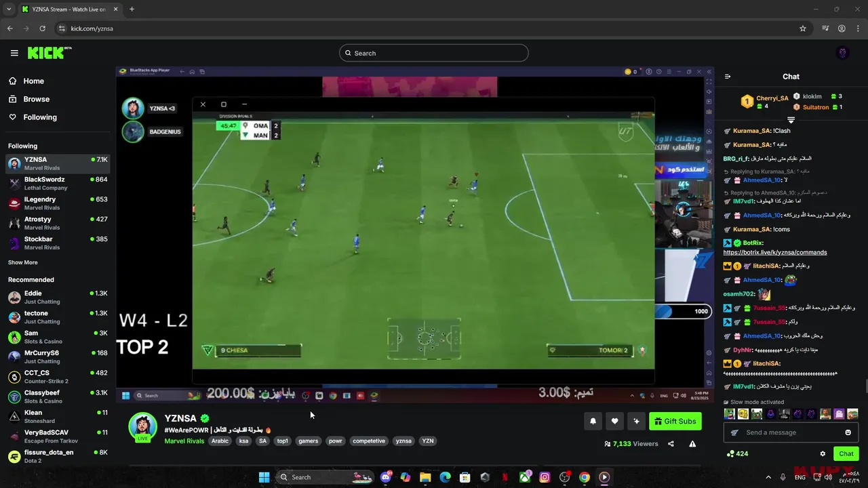Click the Send a message field
868x488 pixels.
point(791,432)
